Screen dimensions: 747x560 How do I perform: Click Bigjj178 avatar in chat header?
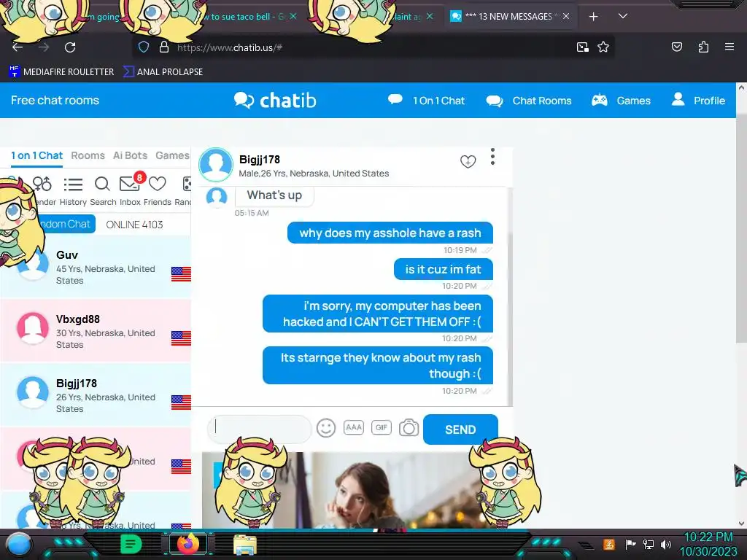click(x=216, y=164)
